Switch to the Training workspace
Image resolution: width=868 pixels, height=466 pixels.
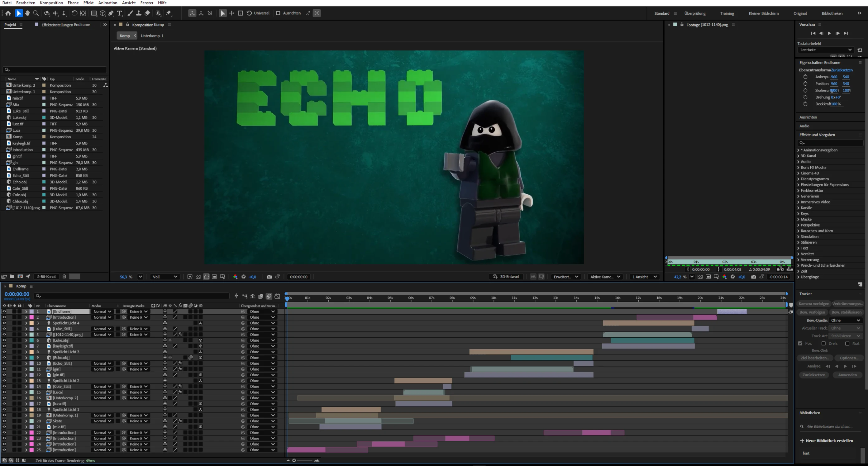coord(727,13)
